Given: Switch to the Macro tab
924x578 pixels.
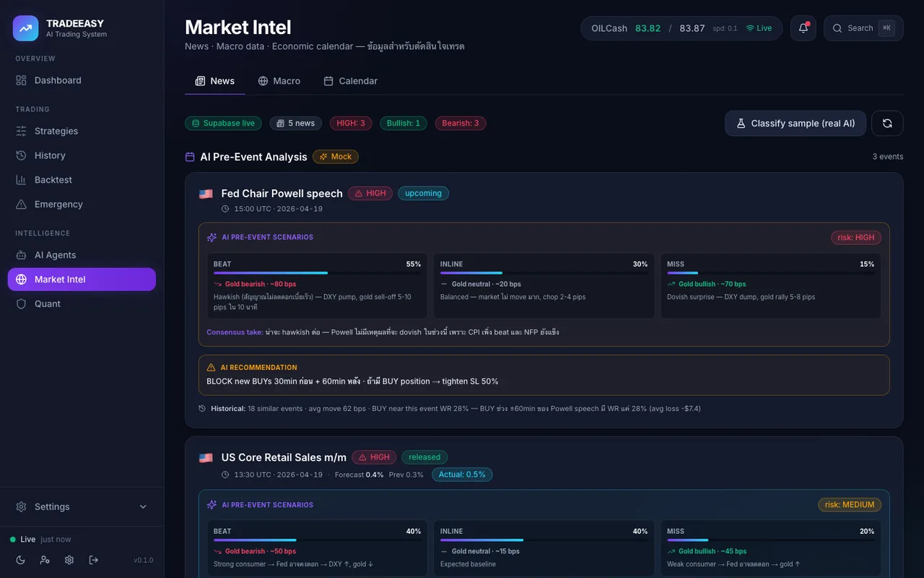Looking at the screenshot, I should (x=279, y=81).
